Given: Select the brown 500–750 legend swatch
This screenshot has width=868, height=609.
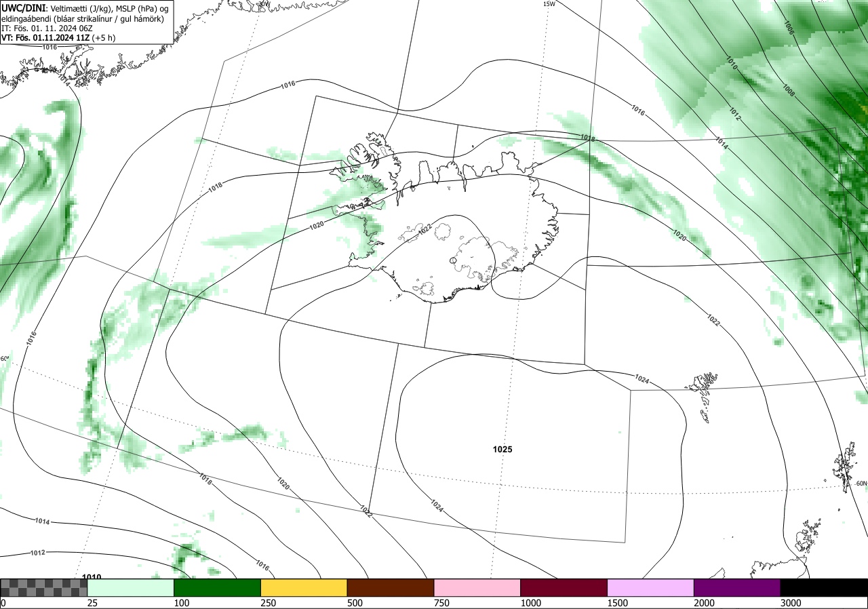Looking at the screenshot, I should click(x=391, y=587).
